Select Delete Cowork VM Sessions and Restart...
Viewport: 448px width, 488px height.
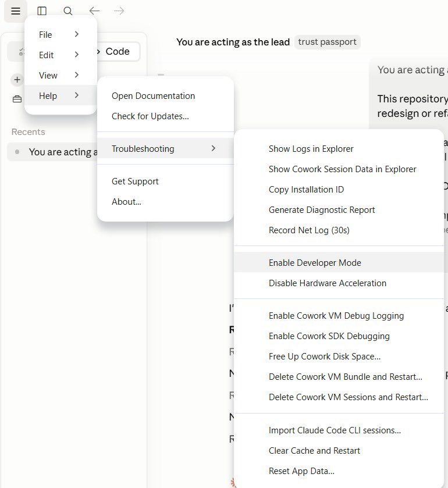(x=339, y=397)
